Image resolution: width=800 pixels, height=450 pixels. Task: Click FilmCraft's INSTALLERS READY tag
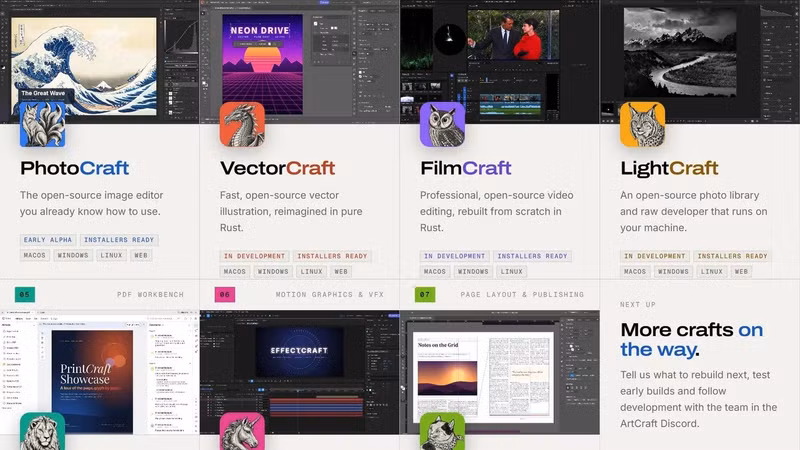click(x=532, y=256)
